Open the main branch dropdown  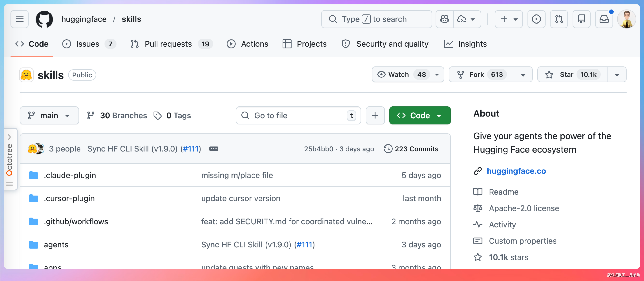coord(49,116)
